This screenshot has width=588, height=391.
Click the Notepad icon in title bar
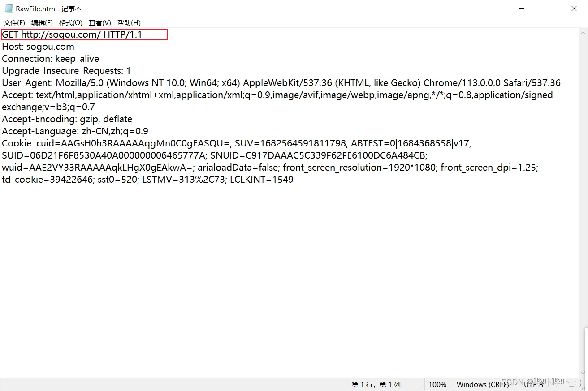[9, 9]
